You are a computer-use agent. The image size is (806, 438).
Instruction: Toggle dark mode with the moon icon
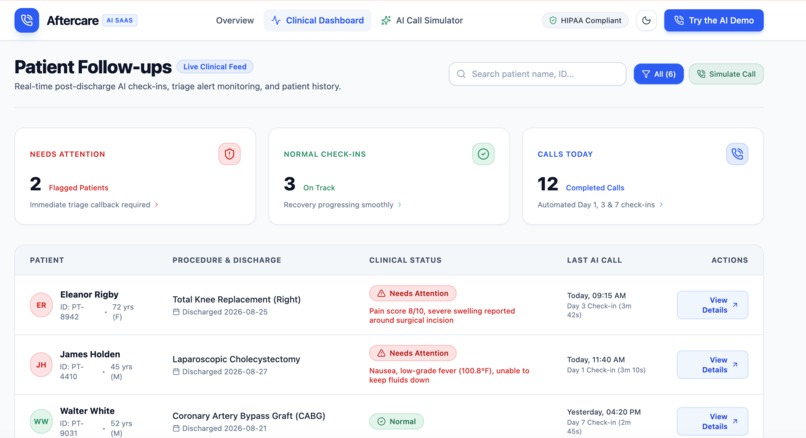(646, 21)
